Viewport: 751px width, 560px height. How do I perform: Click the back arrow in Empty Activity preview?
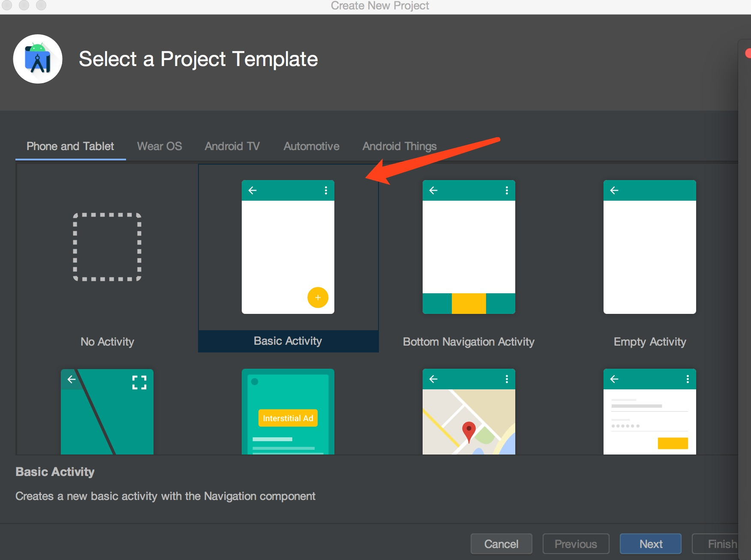614,190
